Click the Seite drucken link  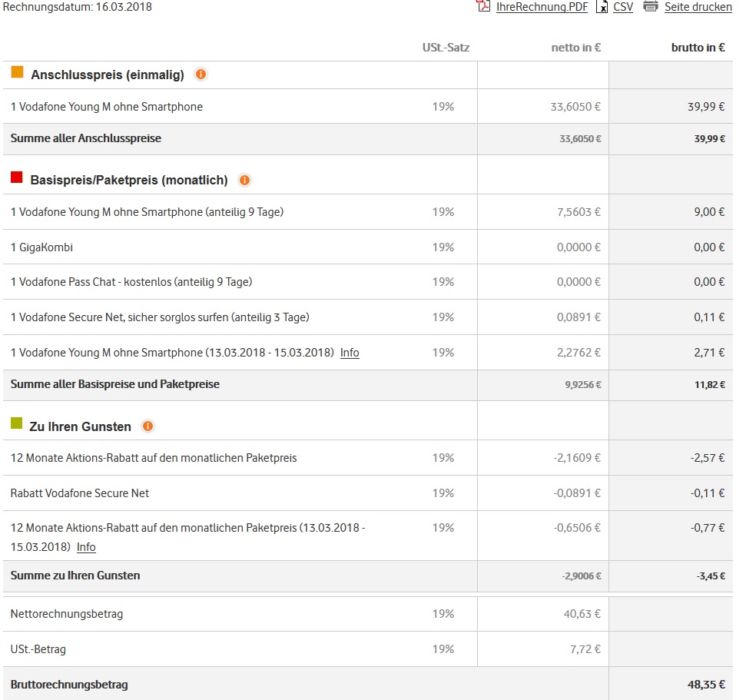[698, 7]
